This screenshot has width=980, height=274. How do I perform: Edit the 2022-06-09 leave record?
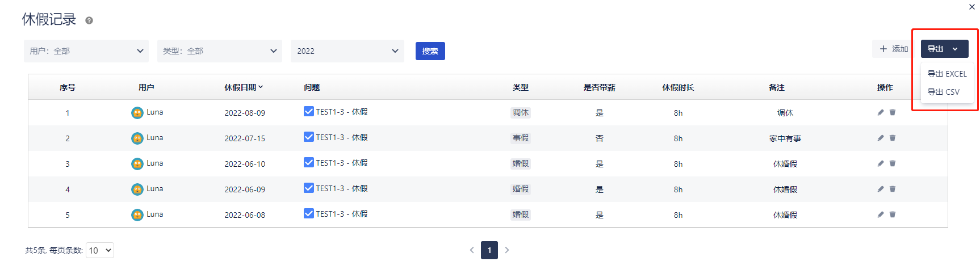(880, 189)
